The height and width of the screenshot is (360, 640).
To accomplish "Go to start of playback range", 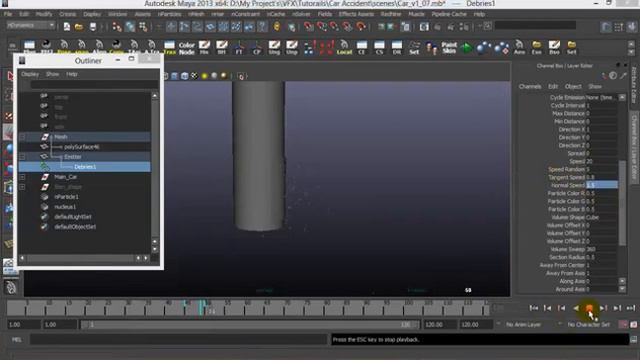I will point(533,308).
